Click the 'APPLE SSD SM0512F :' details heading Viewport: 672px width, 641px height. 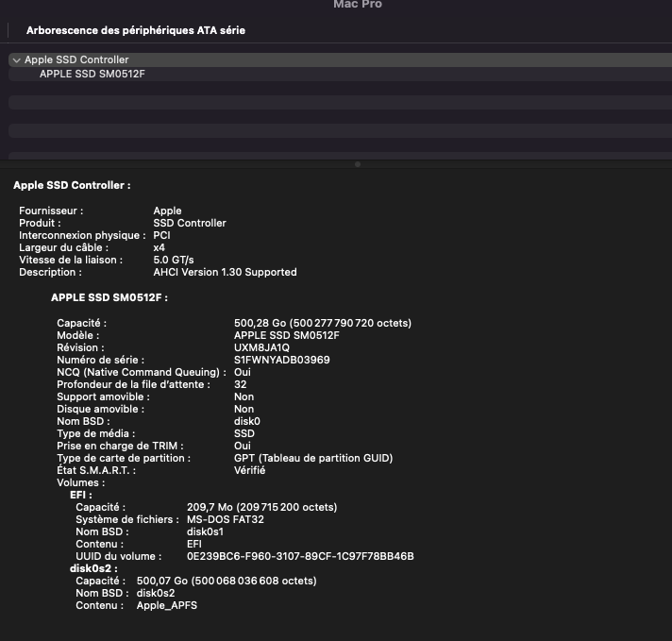[109, 297]
